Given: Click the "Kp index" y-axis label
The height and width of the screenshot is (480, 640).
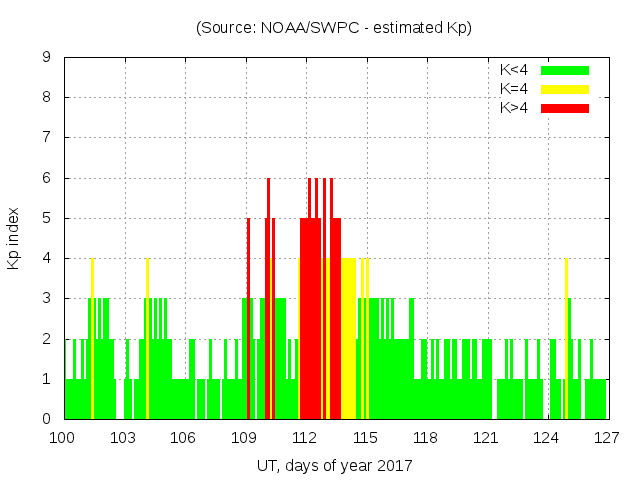Looking at the screenshot, I should 14,238.
